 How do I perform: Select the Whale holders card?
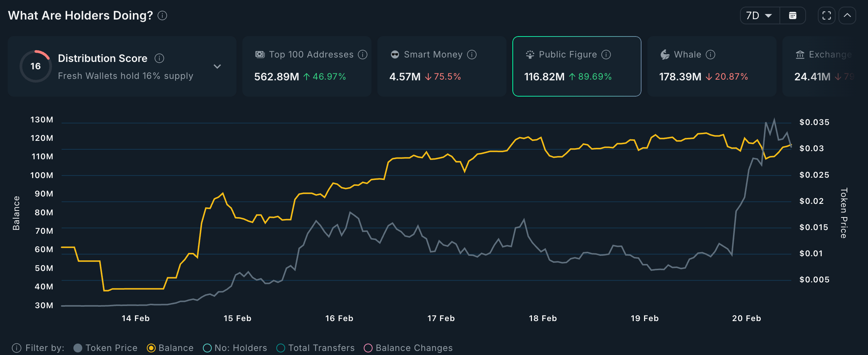712,66
